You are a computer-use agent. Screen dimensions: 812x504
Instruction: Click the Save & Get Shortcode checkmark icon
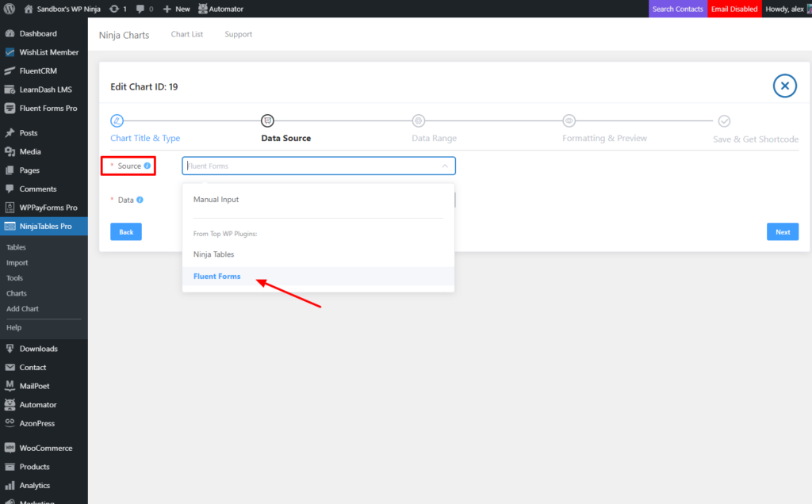(724, 120)
